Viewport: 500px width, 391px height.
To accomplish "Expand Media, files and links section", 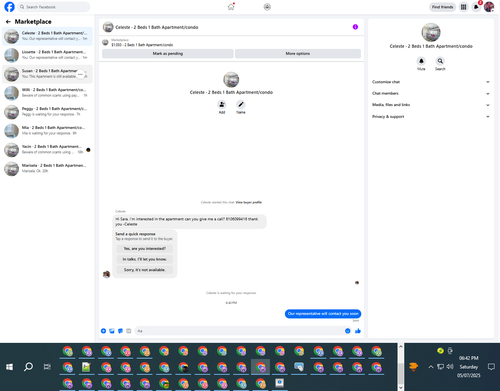I will click(x=431, y=105).
